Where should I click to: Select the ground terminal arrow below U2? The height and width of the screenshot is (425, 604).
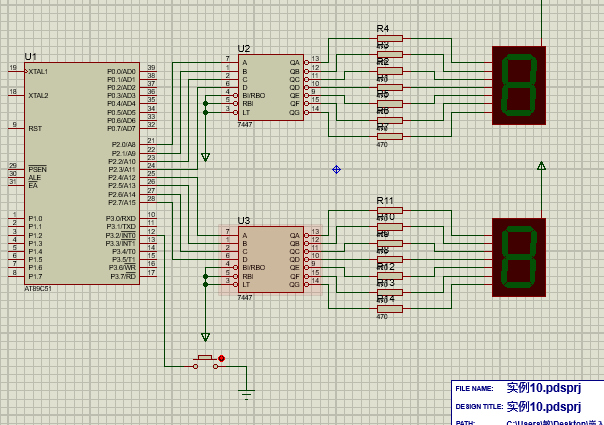coord(205,157)
